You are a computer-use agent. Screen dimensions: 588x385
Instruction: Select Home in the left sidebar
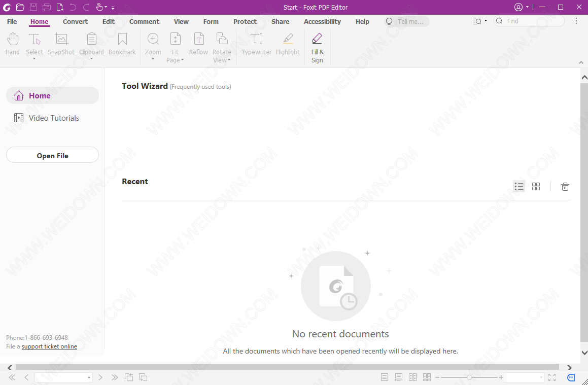point(52,95)
